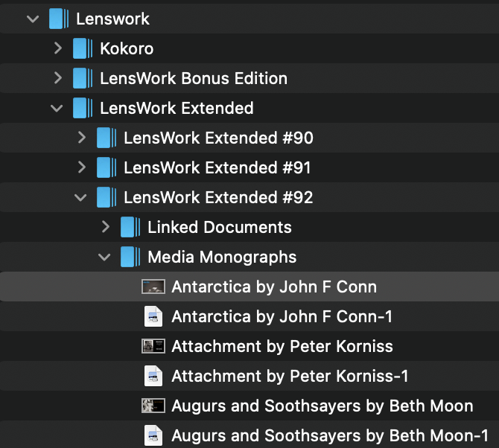Click the Augurs and Soothsayers by Beth Moon thumbnail
The image size is (499, 448).
(x=153, y=406)
